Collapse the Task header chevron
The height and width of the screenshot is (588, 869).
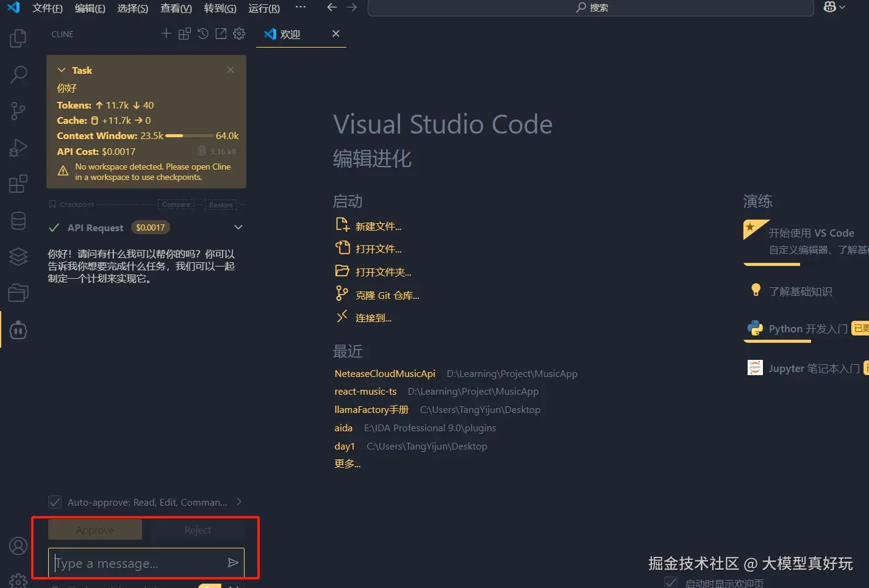pos(62,70)
